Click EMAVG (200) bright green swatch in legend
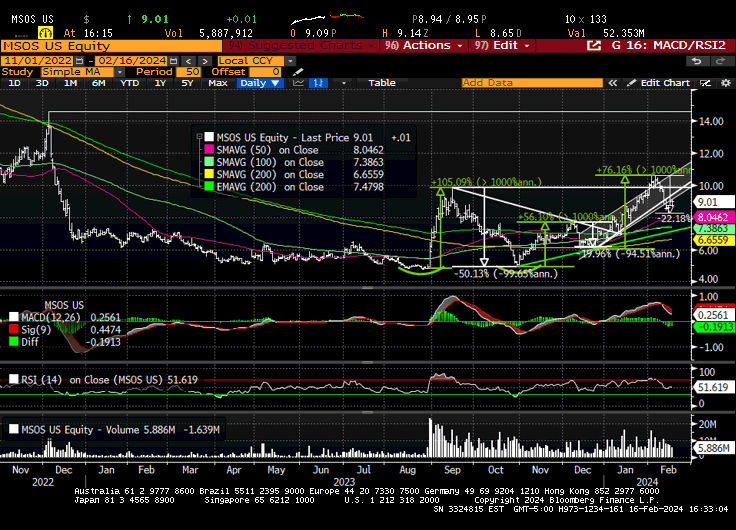The width and height of the screenshot is (736, 530). (209, 186)
